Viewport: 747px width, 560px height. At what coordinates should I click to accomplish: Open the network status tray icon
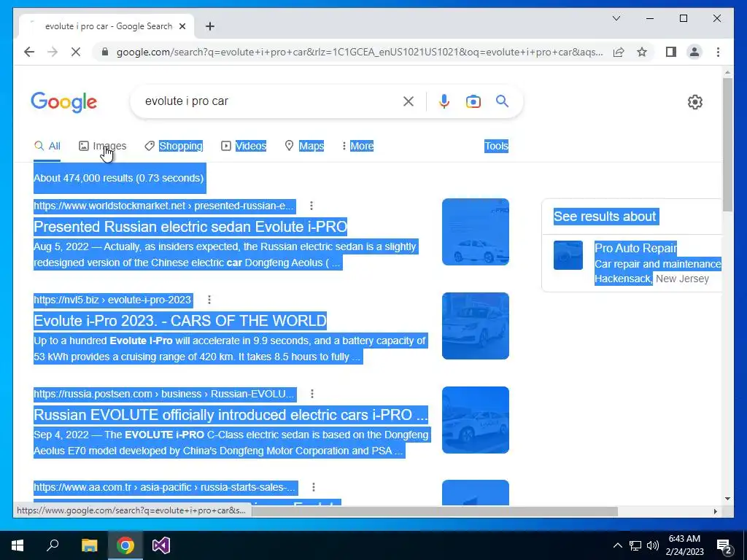635,545
